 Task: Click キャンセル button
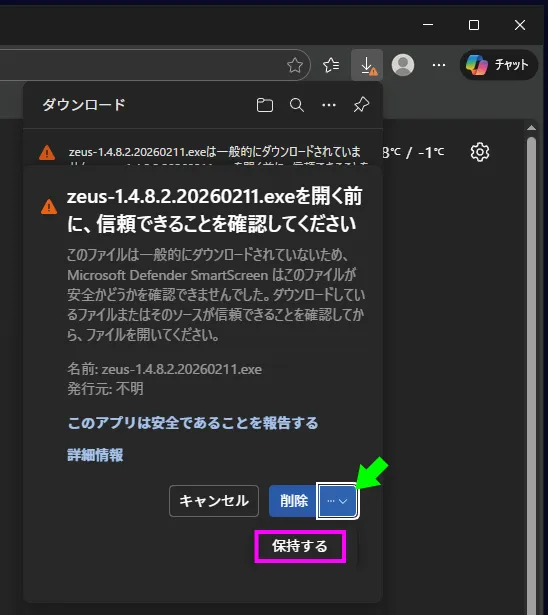(214, 501)
